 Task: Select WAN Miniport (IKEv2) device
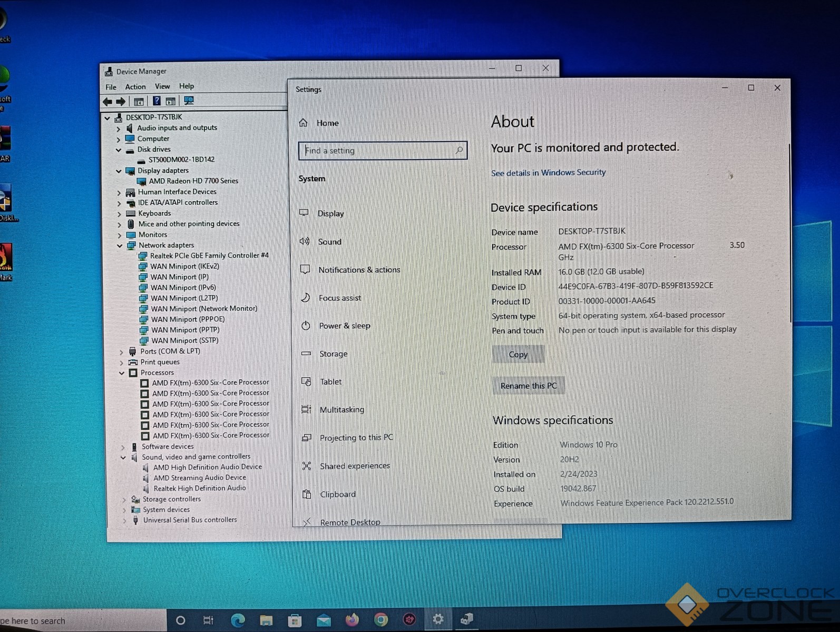pos(184,266)
